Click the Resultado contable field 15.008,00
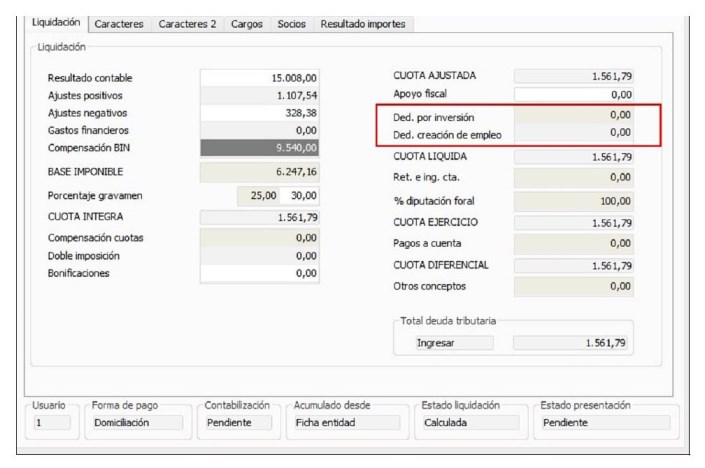 259,78
